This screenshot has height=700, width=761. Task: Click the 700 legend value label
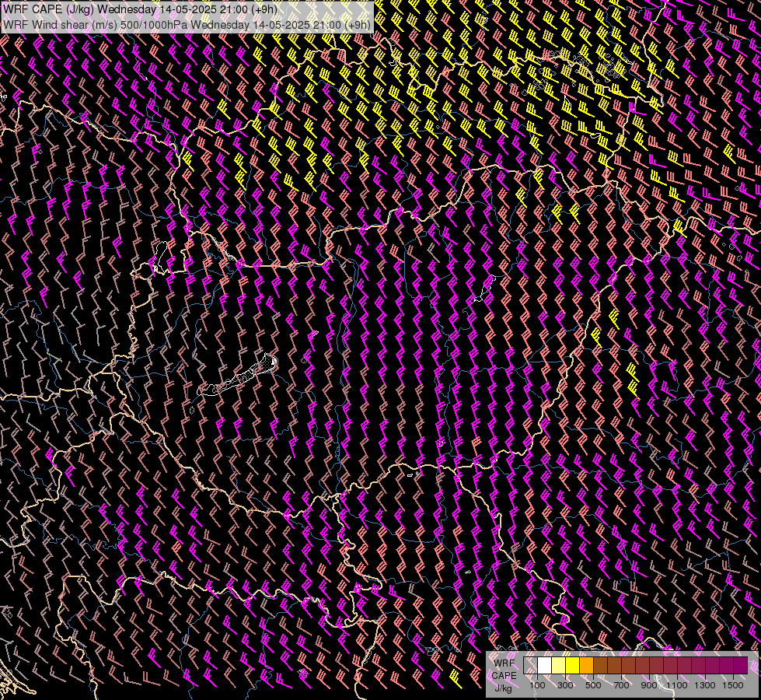(621, 685)
